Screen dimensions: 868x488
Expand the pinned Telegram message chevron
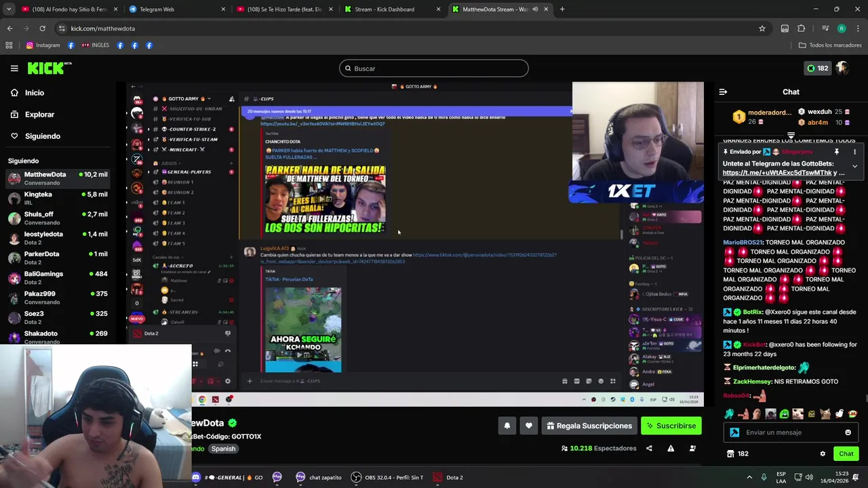click(x=854, y=166)
